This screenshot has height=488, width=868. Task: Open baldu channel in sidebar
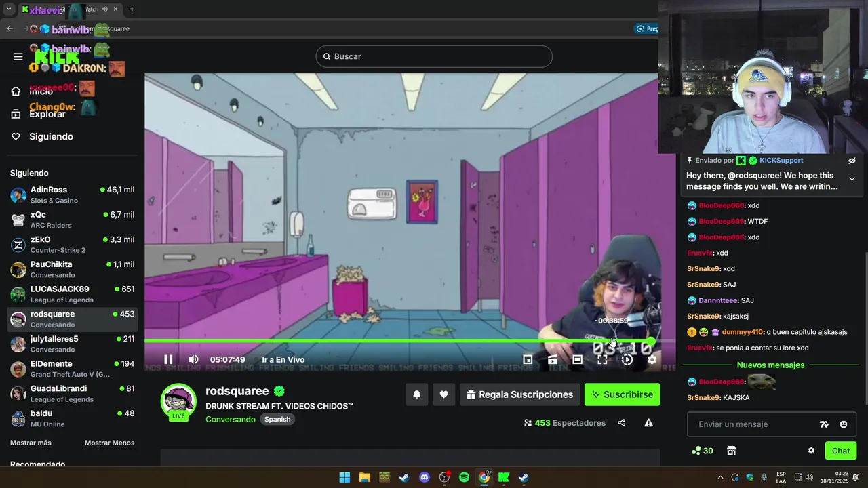72,418
